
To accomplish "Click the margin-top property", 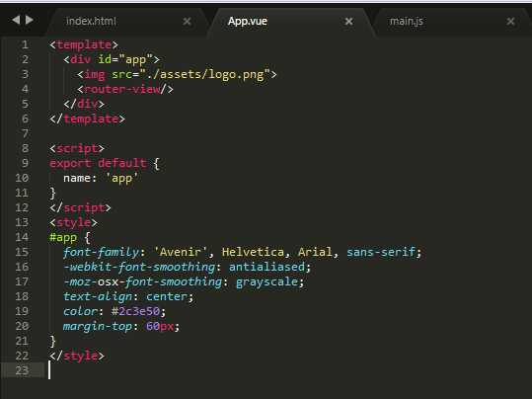I will point(98,326).
